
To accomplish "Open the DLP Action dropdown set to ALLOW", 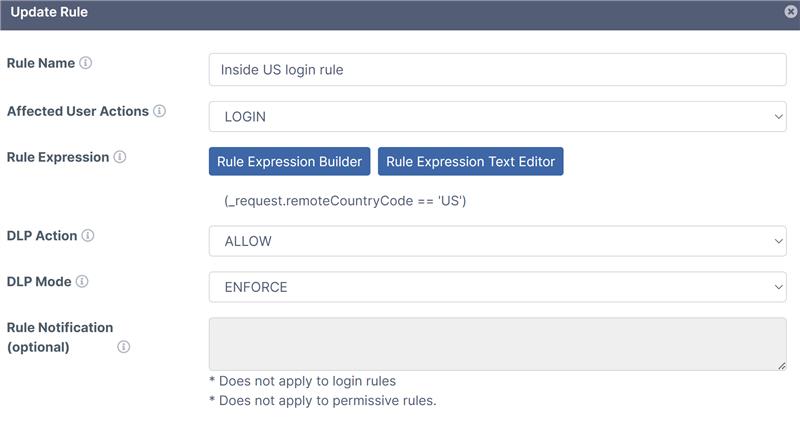I will pos(497,241).
